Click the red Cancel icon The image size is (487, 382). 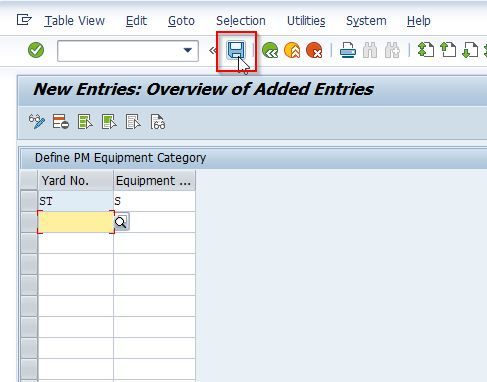[x=314, y=51]
